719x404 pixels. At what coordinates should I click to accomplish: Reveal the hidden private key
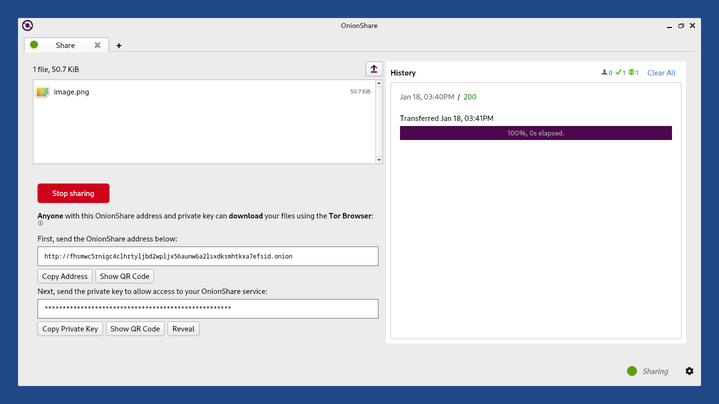tap(183, 329)
